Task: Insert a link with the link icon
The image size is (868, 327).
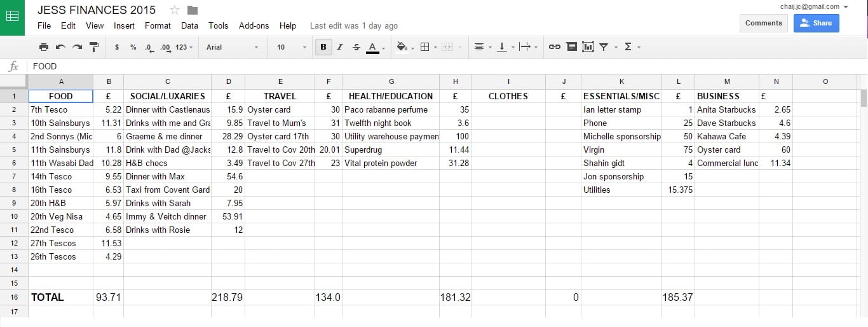Action: pos(555,47)
